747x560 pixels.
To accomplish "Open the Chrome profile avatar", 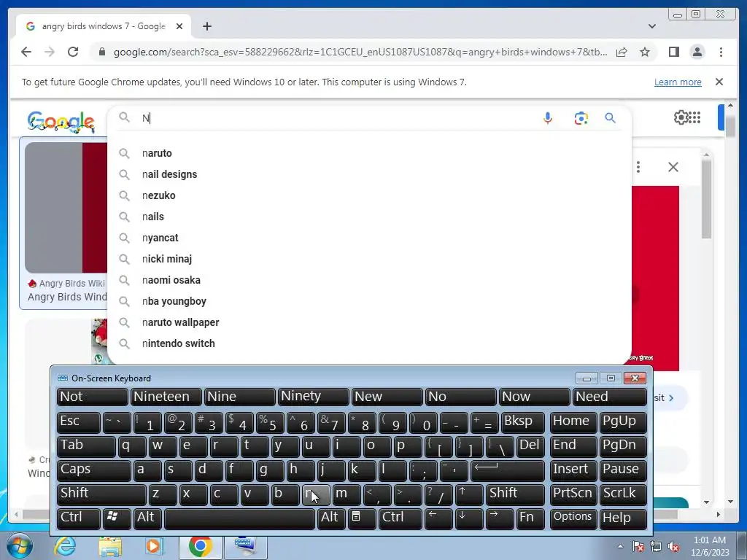I will click(x=697, y=52).
